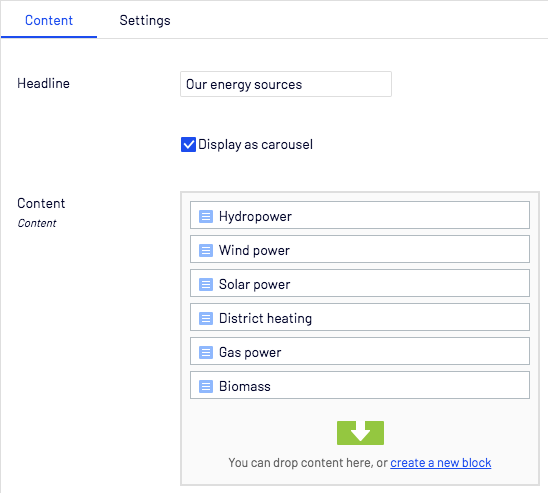This screenshot has width=548, height=493.
Task: Click the Gas power block icon
Action: pos(206,352)
